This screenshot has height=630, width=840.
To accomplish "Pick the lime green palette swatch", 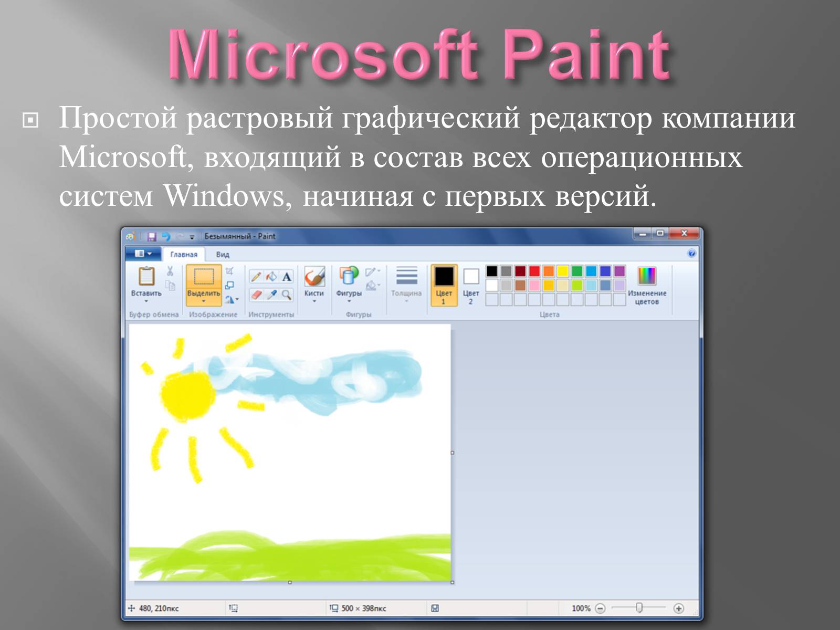I will click(577, 285).
